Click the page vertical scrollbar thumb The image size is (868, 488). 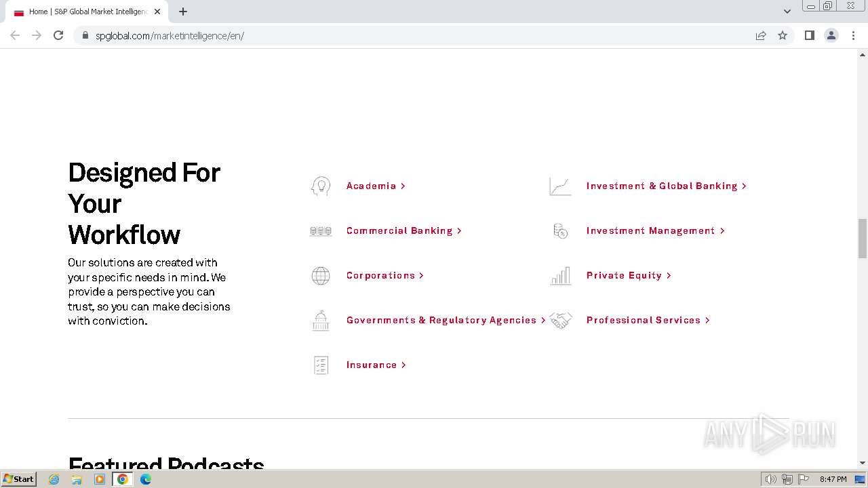863,239
